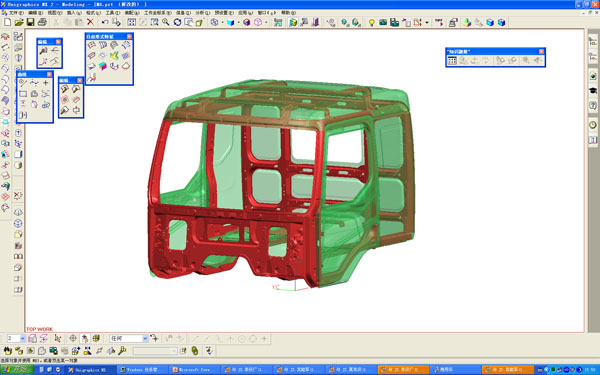The height and width of the screenshot is (375, 600).
Task: Close the 自由形式特征 floating toolbar
Action: pos(129,36)
